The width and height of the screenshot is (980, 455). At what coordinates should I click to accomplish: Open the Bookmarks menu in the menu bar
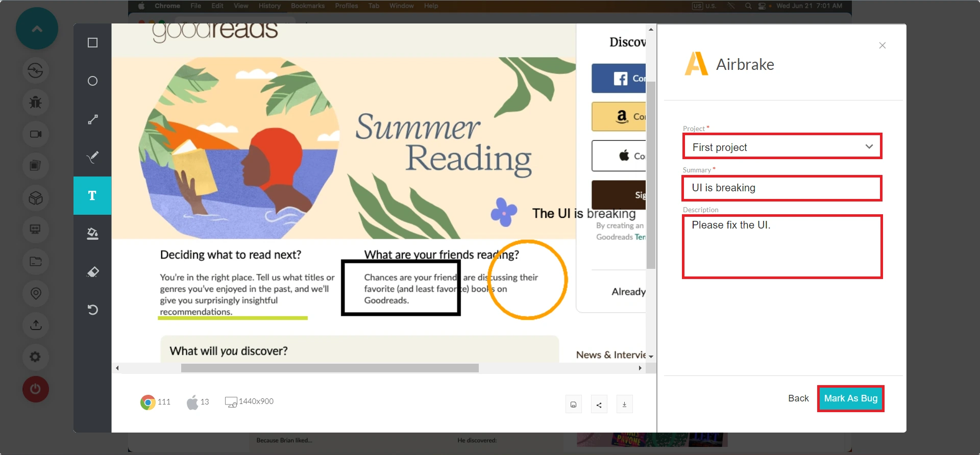(308, 6)
